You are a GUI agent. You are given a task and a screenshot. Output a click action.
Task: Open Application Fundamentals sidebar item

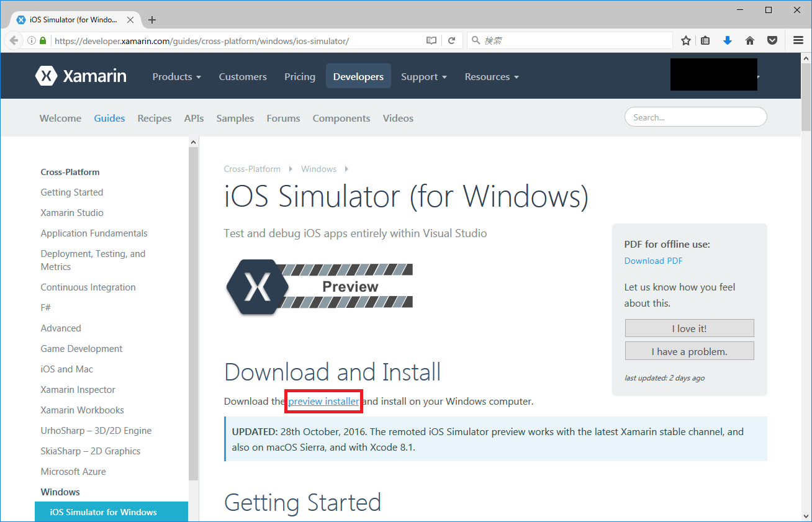94,233
